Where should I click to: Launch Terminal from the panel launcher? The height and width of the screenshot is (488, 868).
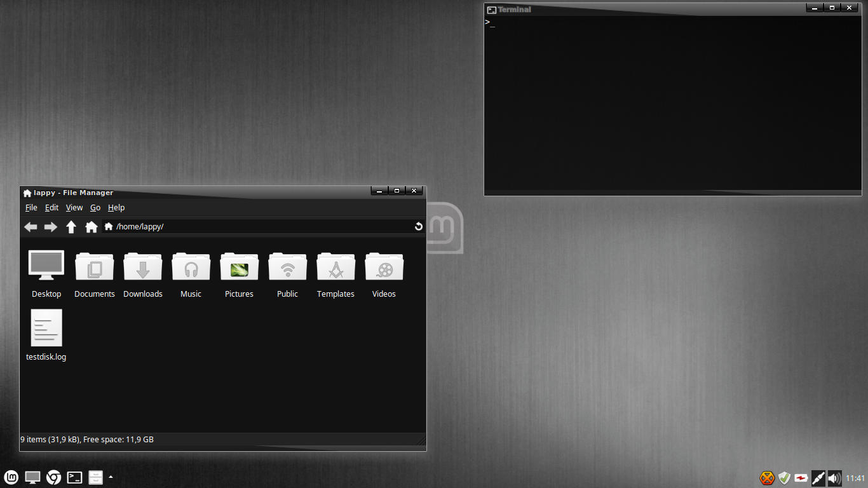(x=75, y=477)
